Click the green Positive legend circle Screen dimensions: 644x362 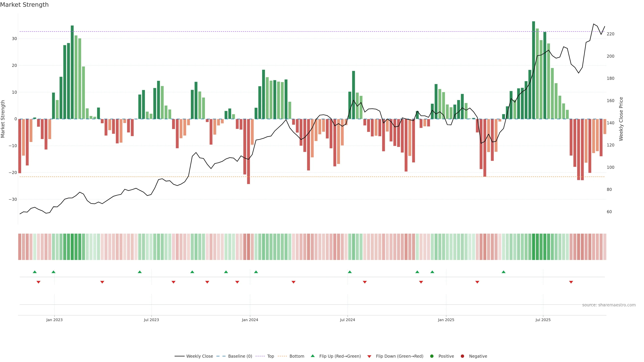(x=432, y=356)
